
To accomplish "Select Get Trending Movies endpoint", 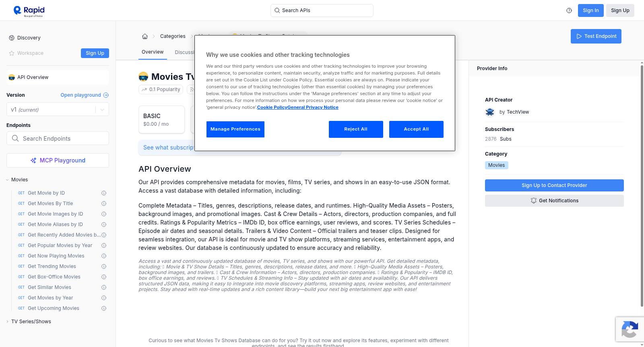I will click(52, 266).
